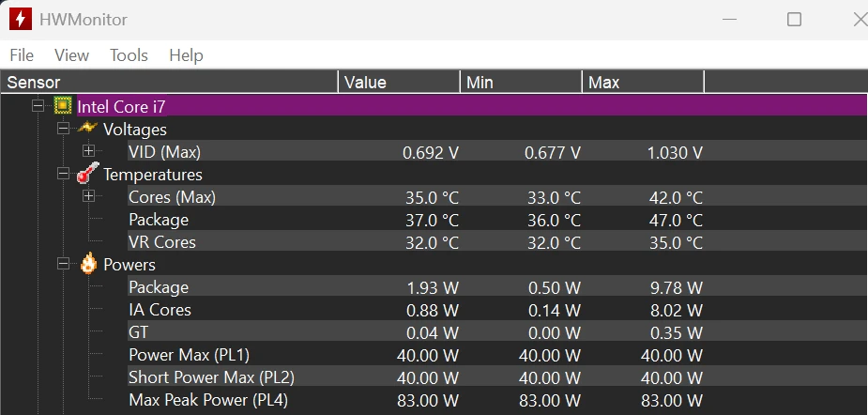The image size is (868, 415).
Task: Expand the Cores (Max) row
Action: coord(88,196)
